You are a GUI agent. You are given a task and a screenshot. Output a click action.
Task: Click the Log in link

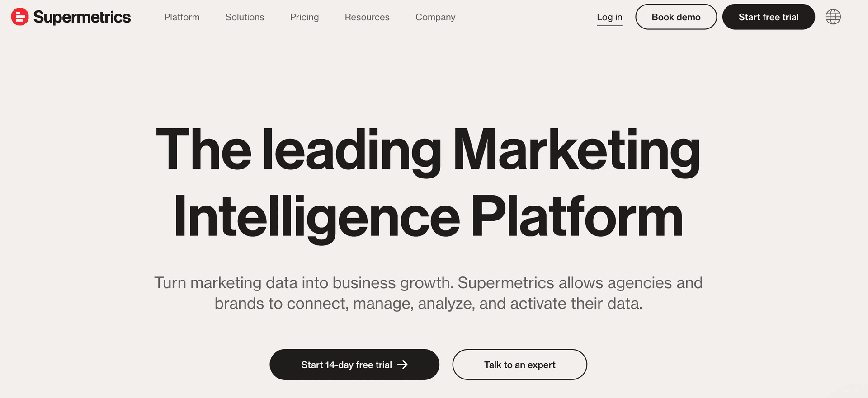609,17
